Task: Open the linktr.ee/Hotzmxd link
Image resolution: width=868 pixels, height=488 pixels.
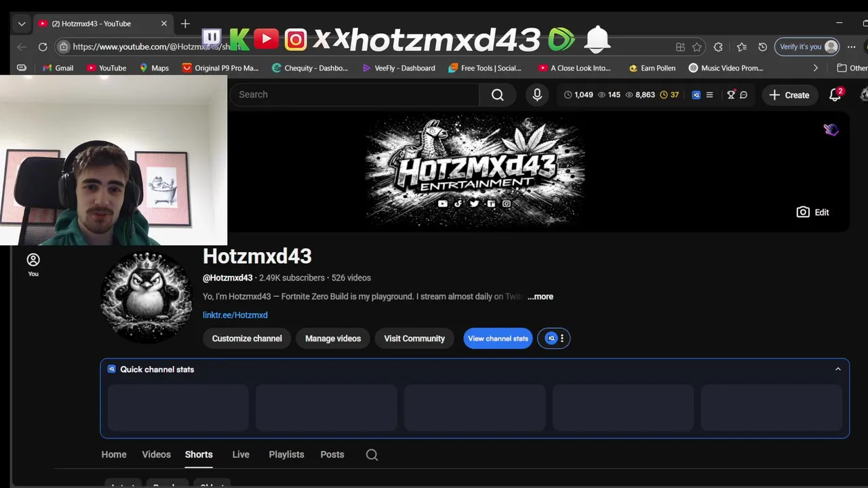Action: [235, 315]
